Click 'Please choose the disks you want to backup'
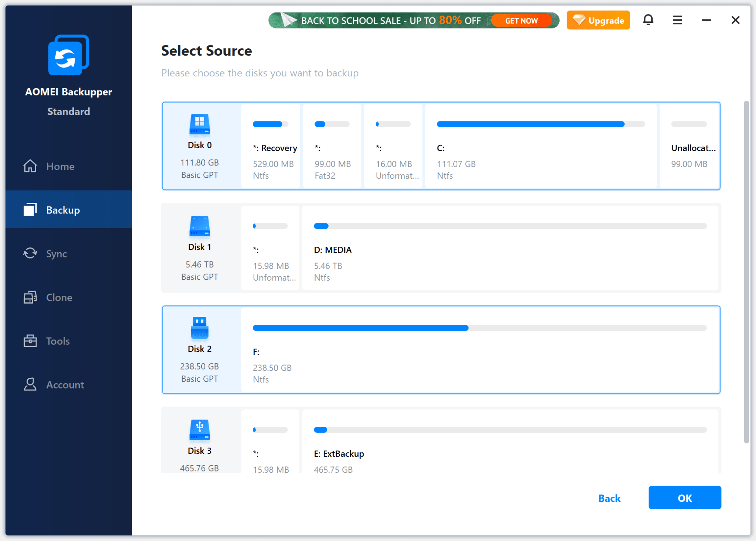The width and height of the screenshot is (756, 541). click(260, 73)
